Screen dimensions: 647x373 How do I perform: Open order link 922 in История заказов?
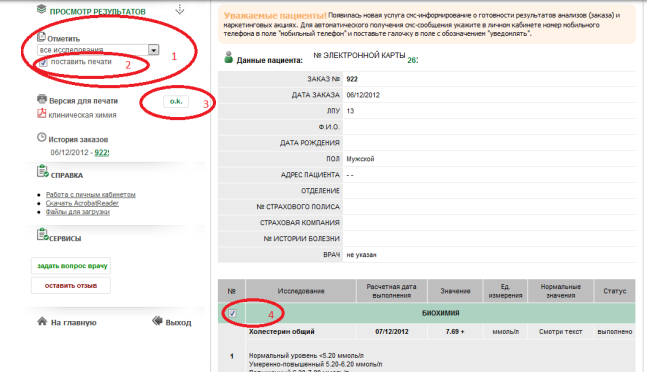[102, 153]
